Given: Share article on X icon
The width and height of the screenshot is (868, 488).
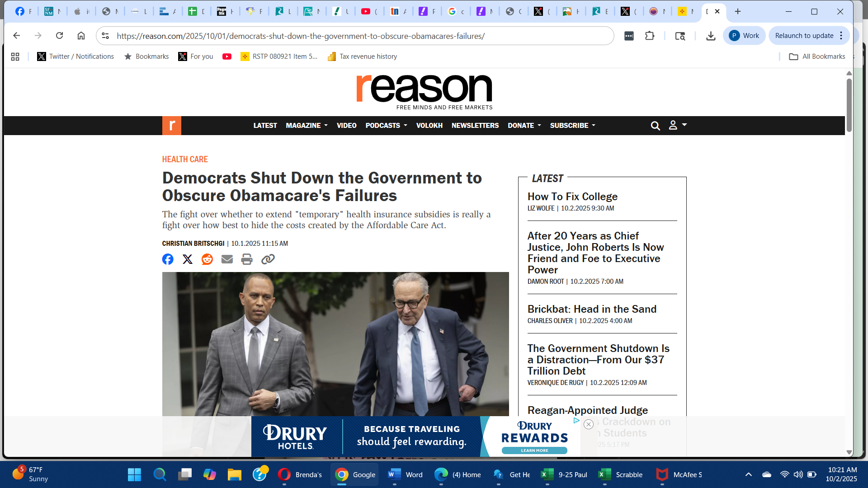Looking at the screenshot, I should click(187, 259).
